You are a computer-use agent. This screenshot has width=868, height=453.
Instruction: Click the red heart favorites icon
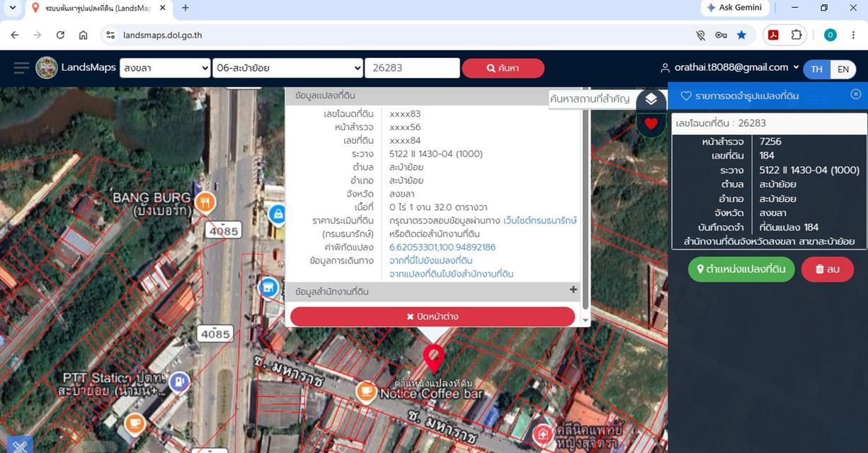[651, 124]
